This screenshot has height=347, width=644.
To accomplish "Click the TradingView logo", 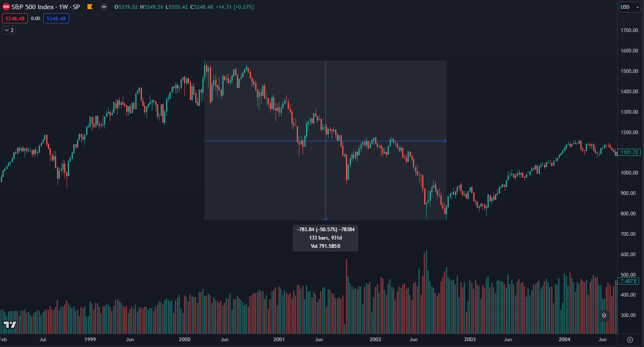I will 10,325.
